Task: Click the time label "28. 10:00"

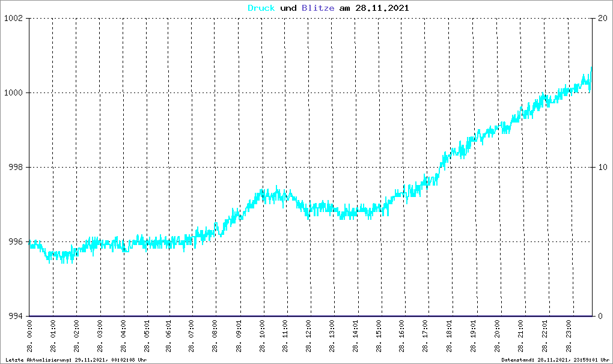Action: click(x=262, y=336)
